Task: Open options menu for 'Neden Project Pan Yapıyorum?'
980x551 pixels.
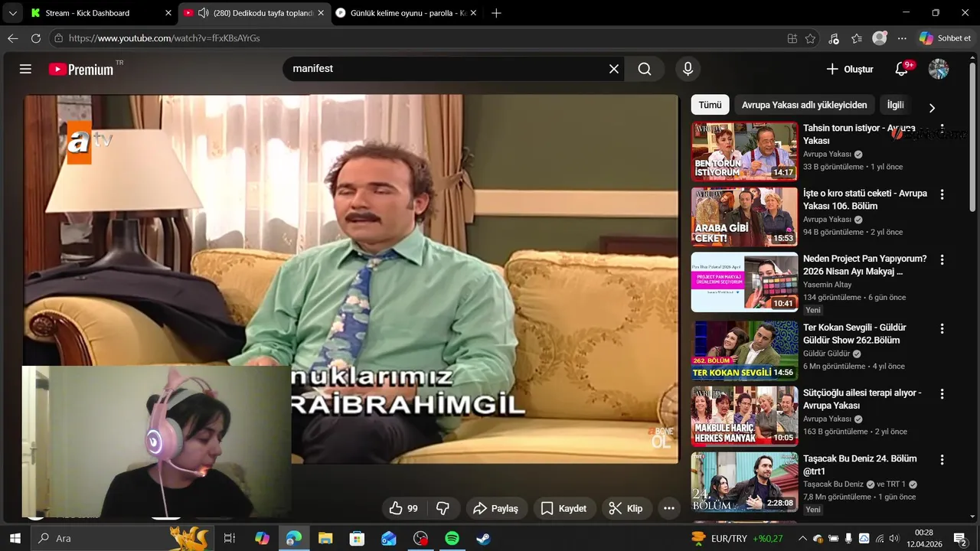Action: 942,260
